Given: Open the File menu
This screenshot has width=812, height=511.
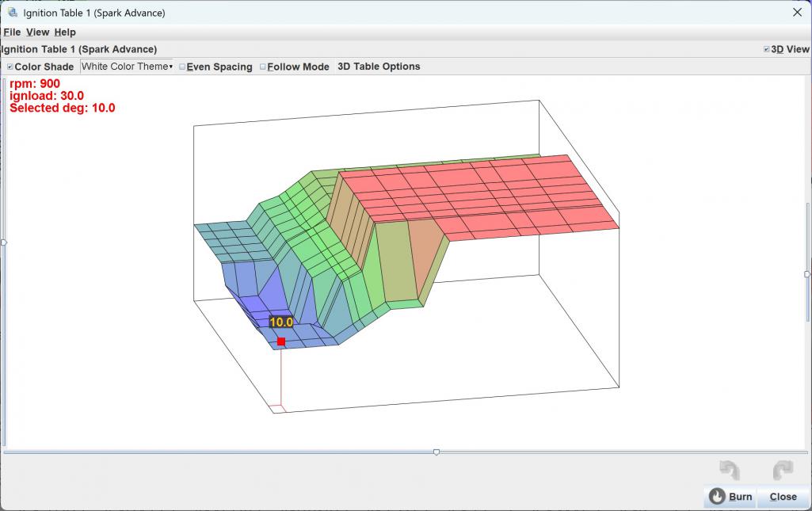Looking at the screenshot, I should 12,32.
